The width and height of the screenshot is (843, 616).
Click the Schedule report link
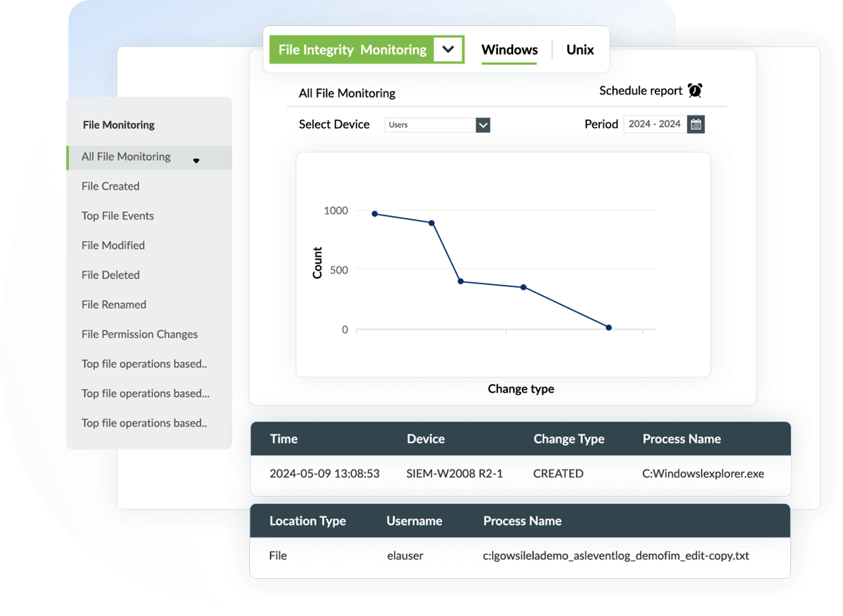click(641, 90)
